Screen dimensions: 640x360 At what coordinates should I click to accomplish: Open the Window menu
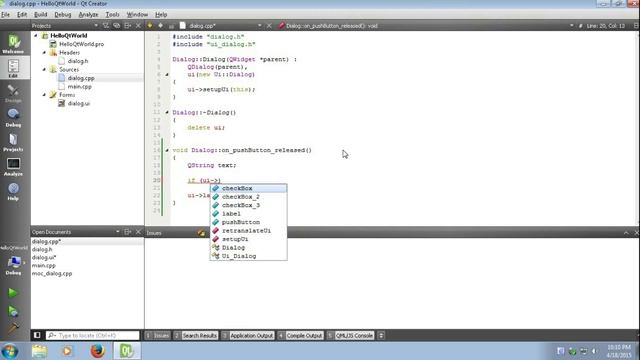137,15
